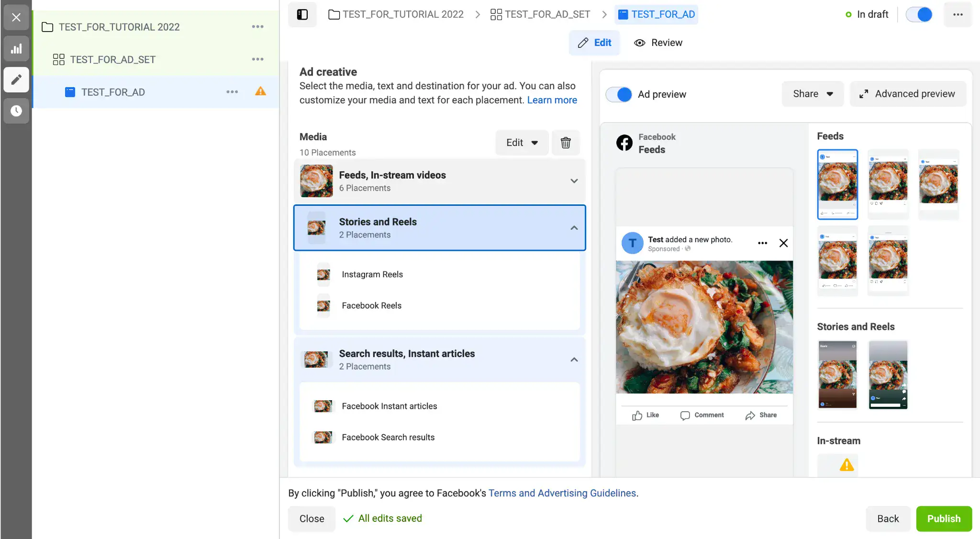Open the Share dropdown in preview
This screenshot has width=980, height=539.
(x=813, y=94)
